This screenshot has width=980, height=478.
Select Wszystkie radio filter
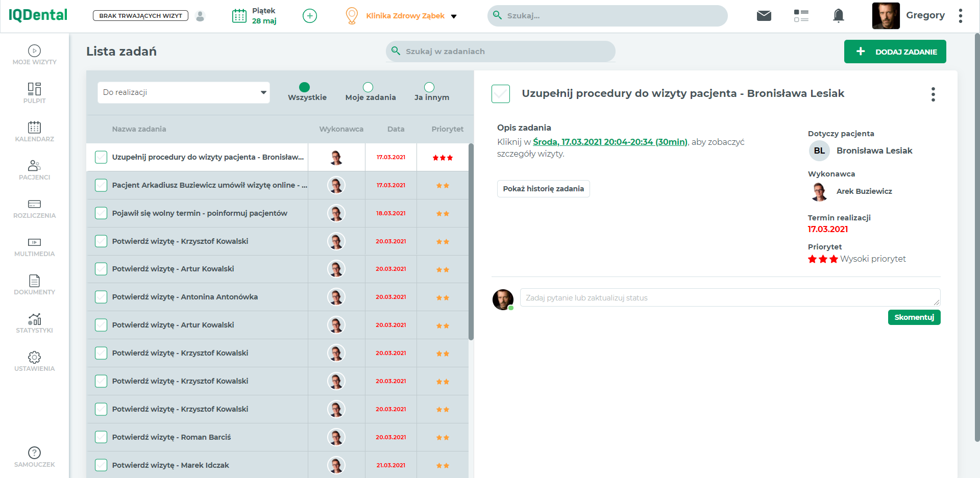[305, 87]
